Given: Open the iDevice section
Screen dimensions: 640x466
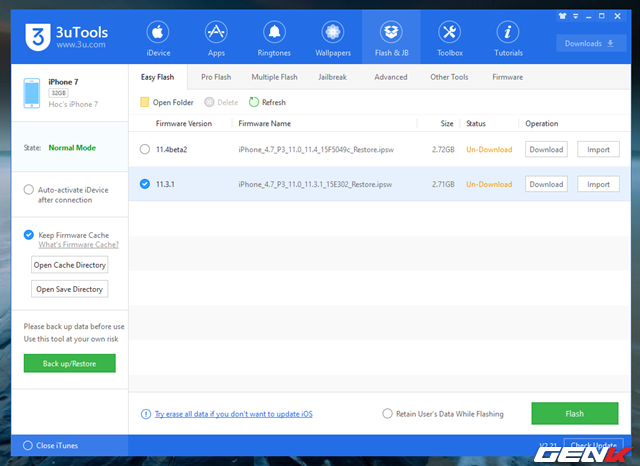Looking at the screenshot, I should click(158, 38).
